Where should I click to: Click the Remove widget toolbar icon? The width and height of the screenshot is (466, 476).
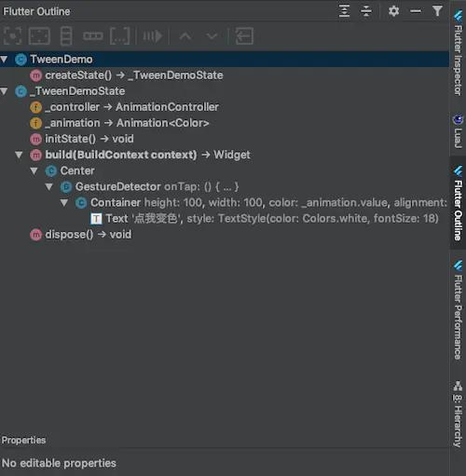click(x=244, y=36)
